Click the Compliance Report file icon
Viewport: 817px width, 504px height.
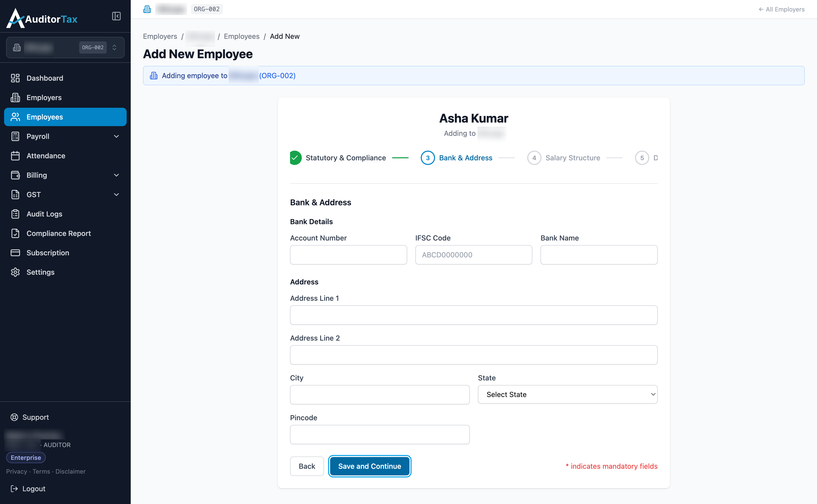[x=15, y=233]
